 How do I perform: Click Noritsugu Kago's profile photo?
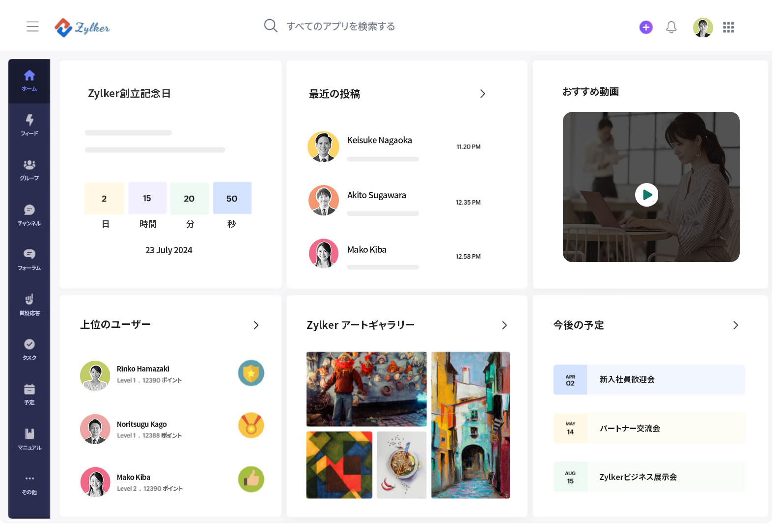[95, 429]
